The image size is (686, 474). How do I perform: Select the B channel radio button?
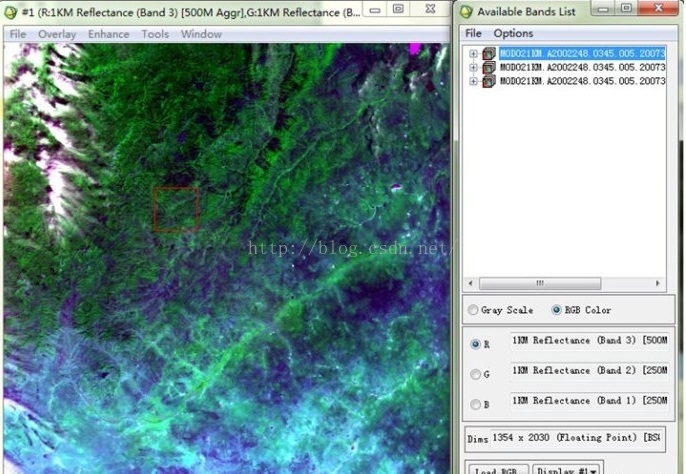coord(475,404)
